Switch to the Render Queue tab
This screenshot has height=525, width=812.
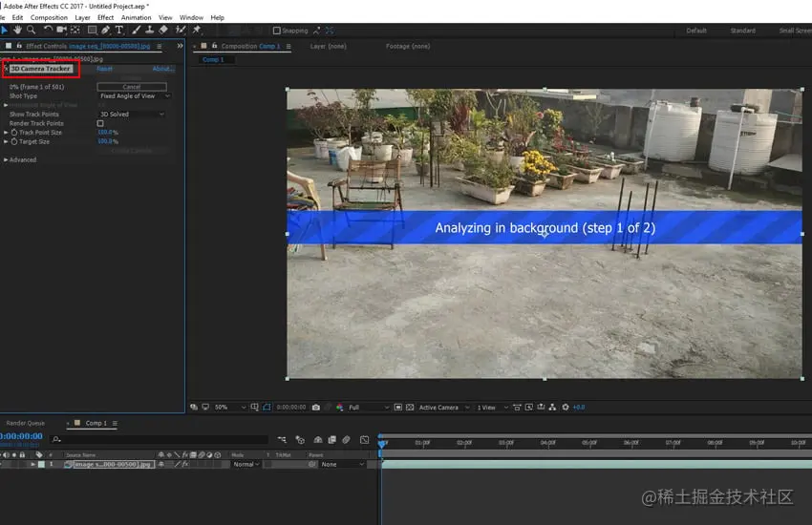tap(26, 423)
